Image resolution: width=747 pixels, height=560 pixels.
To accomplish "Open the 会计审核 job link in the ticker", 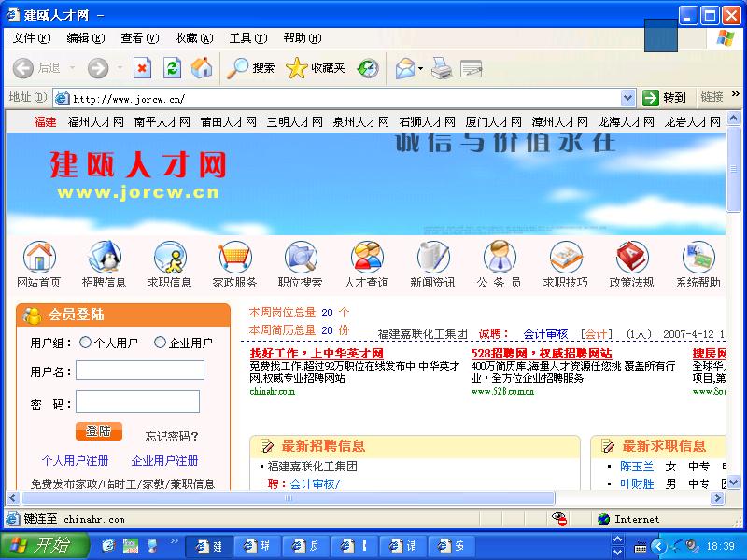I will click(545, 334).
